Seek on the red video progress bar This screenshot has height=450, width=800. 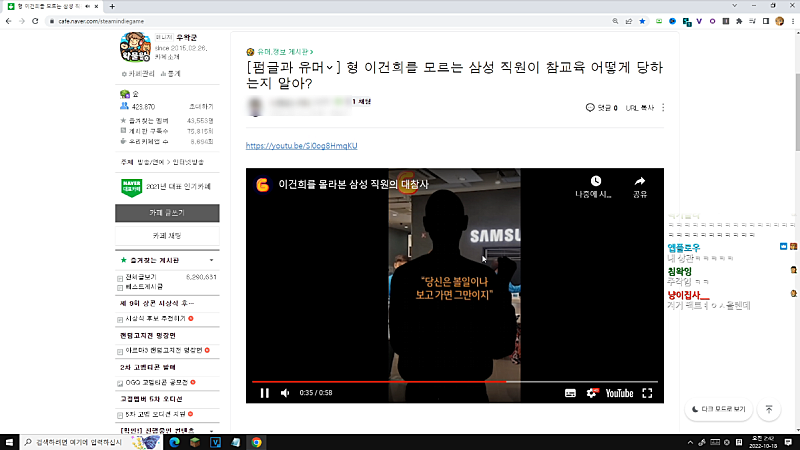click(455, 382)
